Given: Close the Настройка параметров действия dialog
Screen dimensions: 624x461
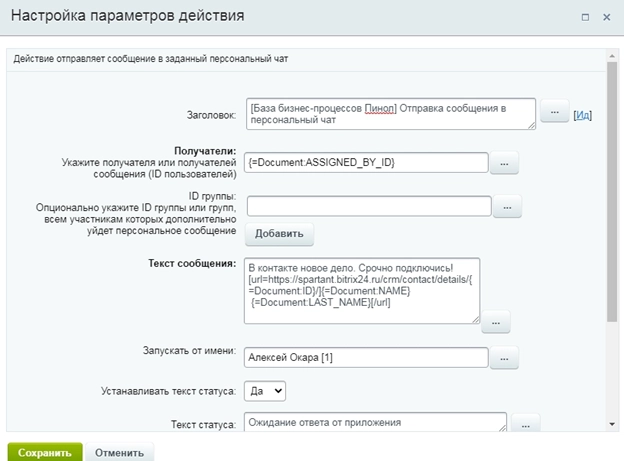Looking at the screenshot, I should click(606, 17).
